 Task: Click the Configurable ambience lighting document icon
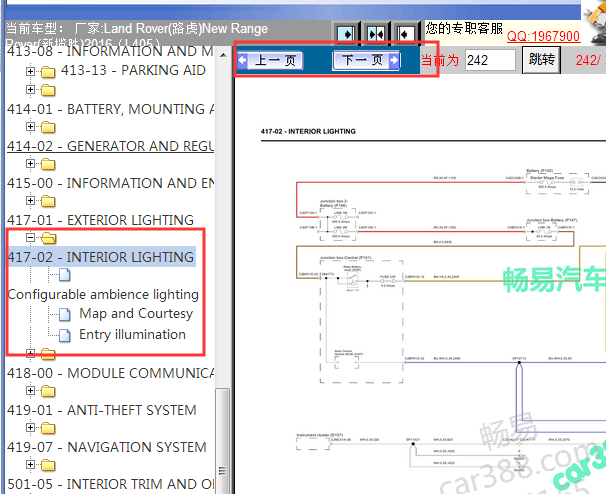(65, 275)
